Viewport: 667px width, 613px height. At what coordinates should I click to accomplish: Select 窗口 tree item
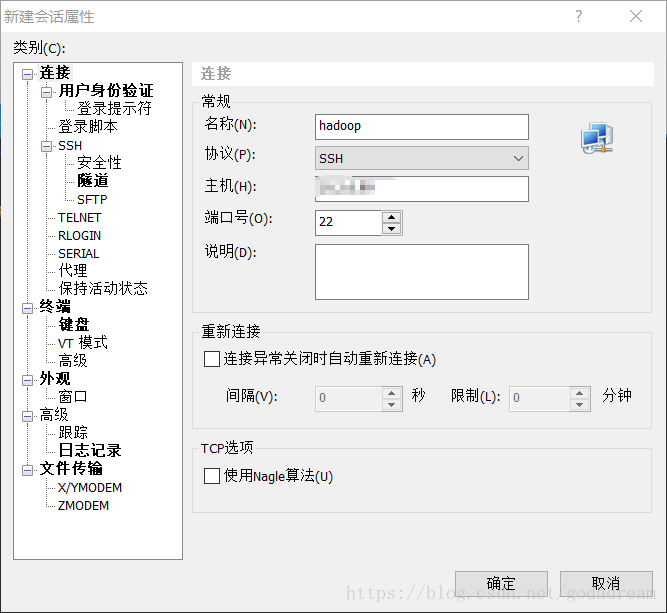pos(73,396)
